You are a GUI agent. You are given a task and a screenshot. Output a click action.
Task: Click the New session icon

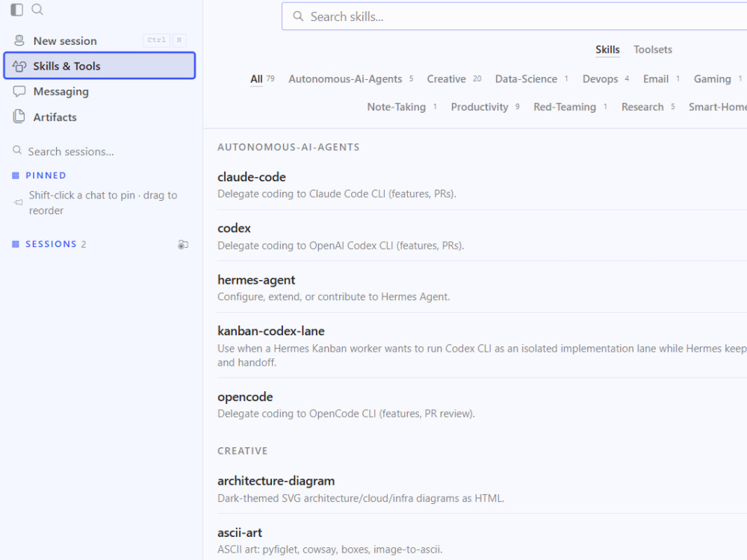pos(19,40)
